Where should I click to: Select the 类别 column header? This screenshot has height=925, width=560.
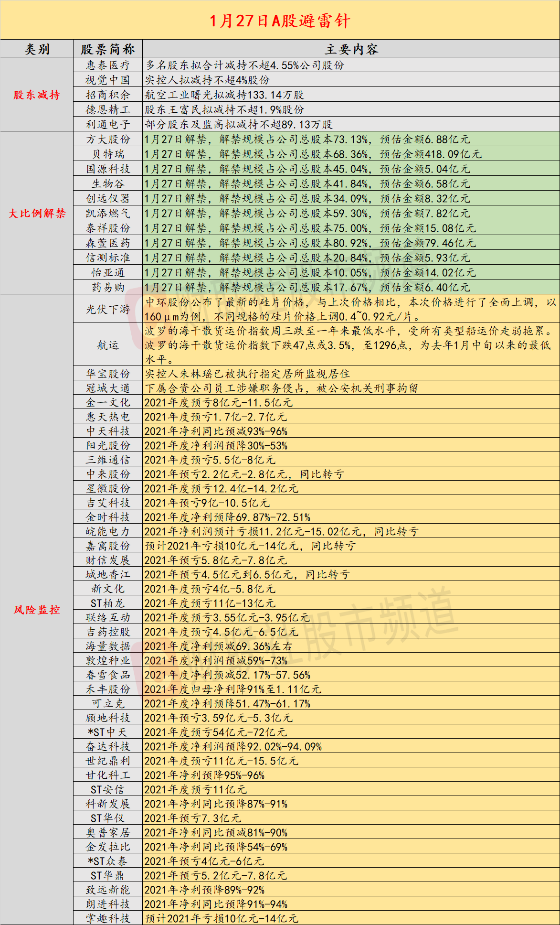tap(37, 49)
